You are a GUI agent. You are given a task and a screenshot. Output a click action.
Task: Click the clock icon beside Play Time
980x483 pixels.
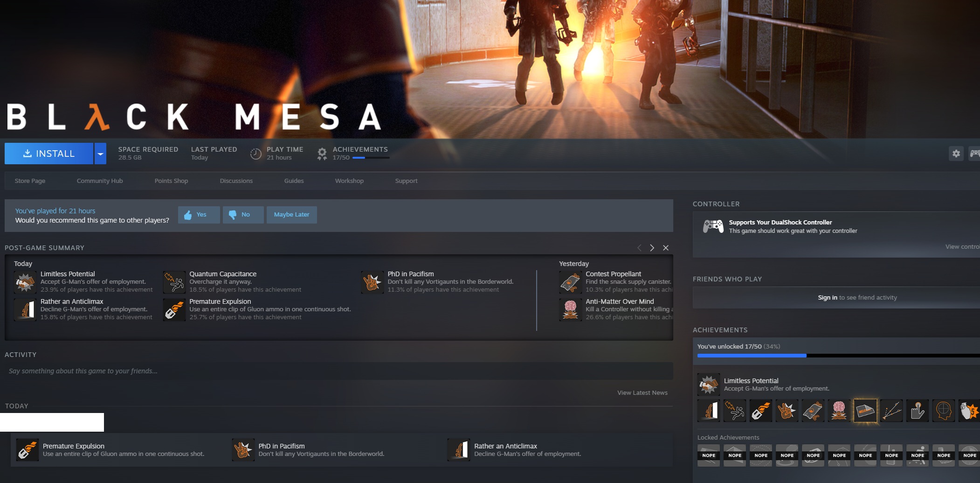coord(256,154)
